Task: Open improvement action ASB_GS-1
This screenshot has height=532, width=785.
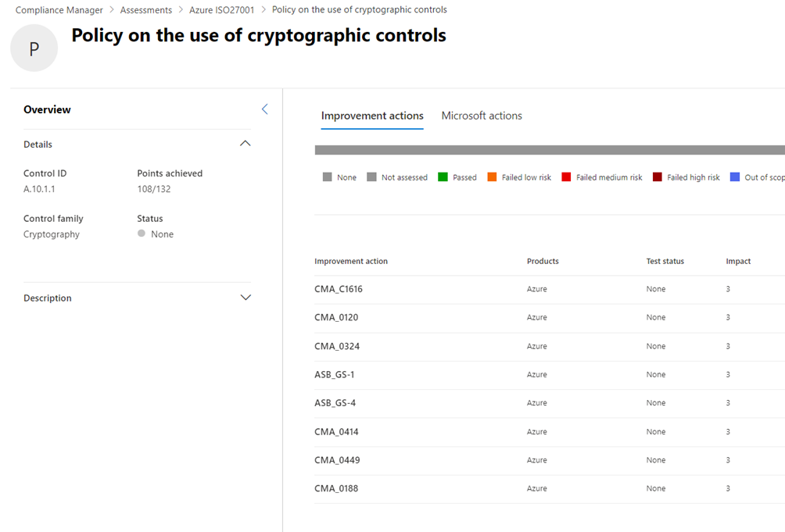Action: [335, 375]
